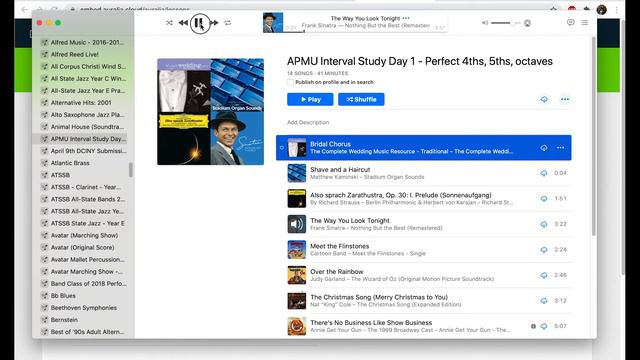
Task: Select Also sprach Zarathustra track
Action: 424,199
